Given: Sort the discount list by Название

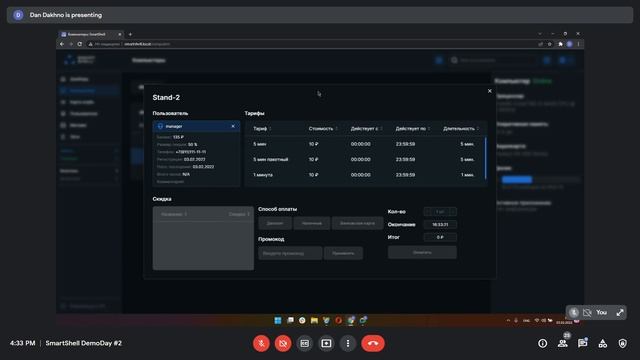Looking at the screenshot, I should tap(174, 214).
